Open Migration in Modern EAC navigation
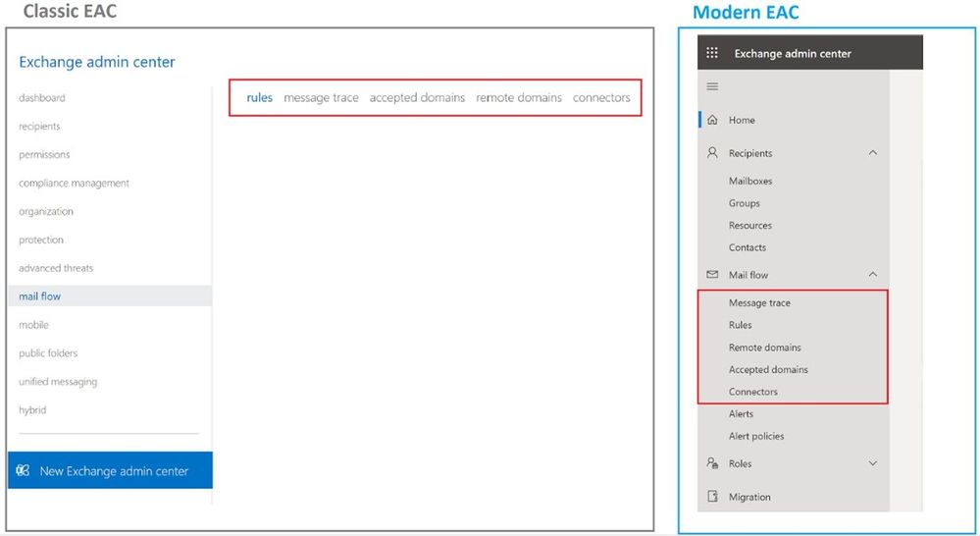Screen dimensions: 980x536 click(749, 497)
